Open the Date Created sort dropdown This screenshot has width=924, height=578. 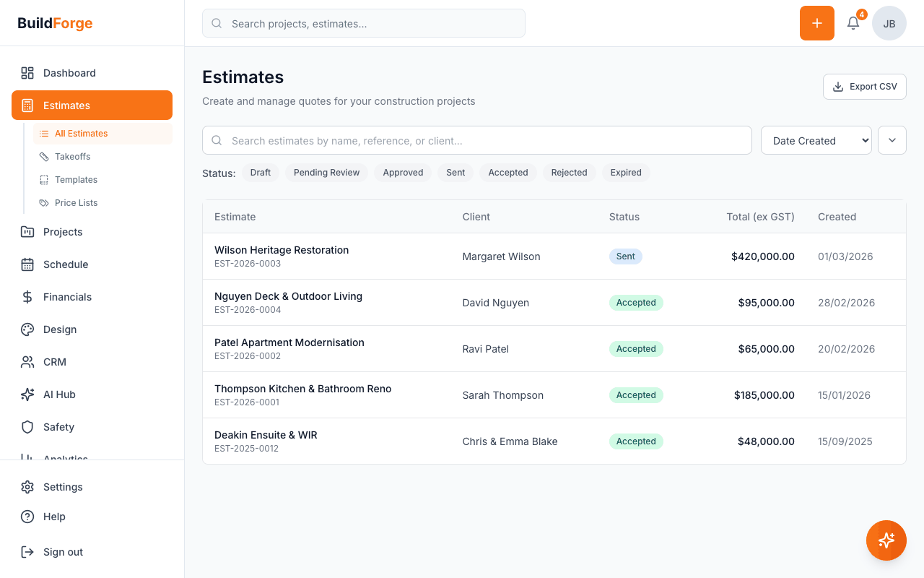[x=816, y=140]
